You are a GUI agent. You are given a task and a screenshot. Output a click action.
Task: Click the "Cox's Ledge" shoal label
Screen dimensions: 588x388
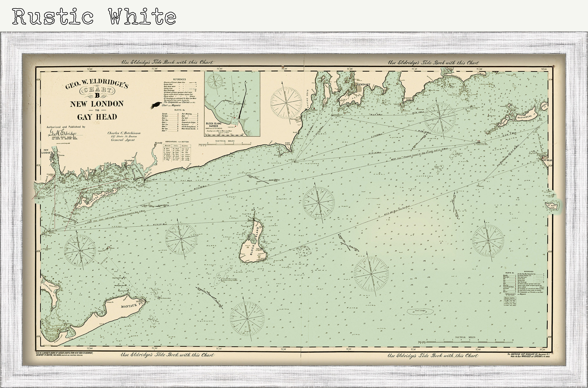[x=420, y=311]
